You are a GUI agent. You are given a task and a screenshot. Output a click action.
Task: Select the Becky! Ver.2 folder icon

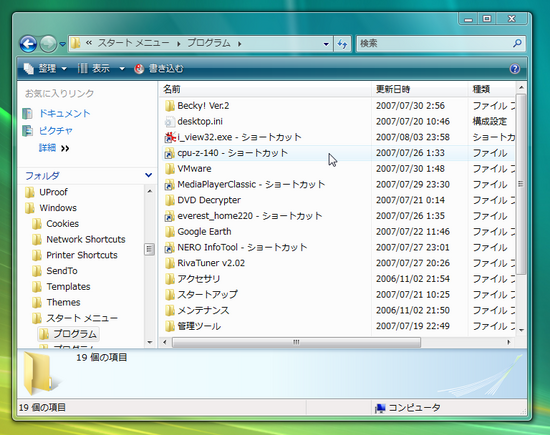pyautogui.click(x=170, y=106)
